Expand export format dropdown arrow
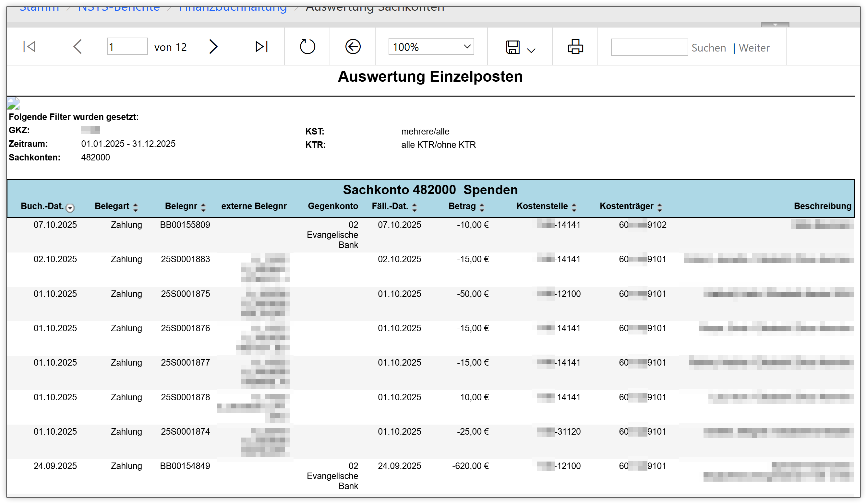 click(x=531, y=51)
